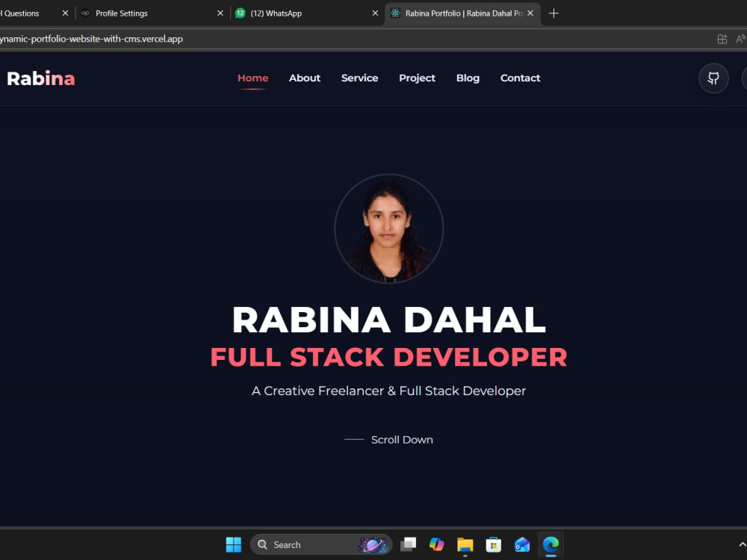Click the 'A Creative Freelancer & Full Stack Developer' text
The height and width of the screenshot is (560, 747).
click(388, 391)
